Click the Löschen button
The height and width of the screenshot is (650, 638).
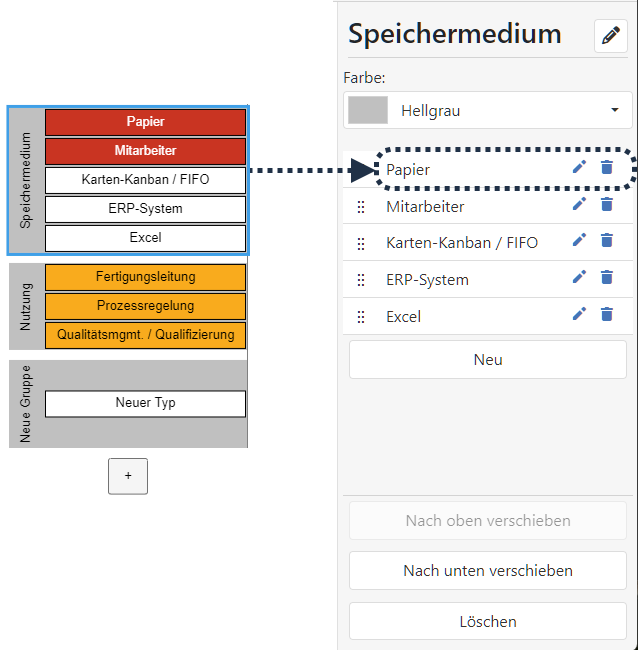[x=487, y=621]
